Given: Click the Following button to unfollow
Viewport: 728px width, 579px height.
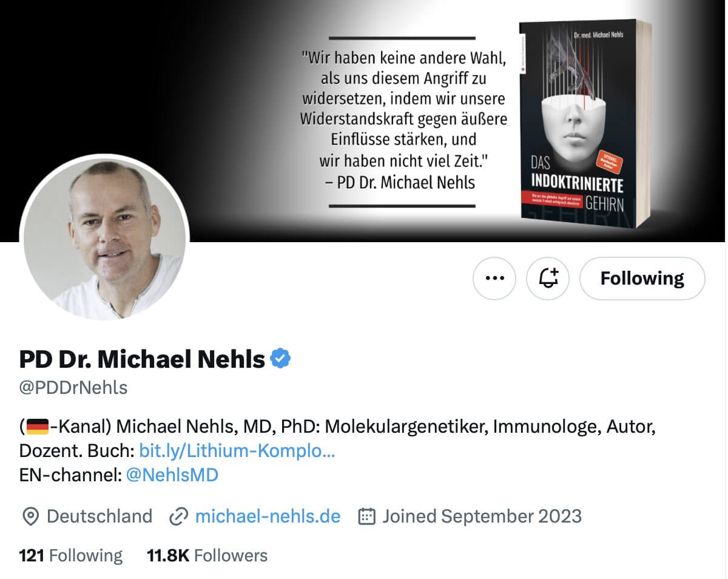Looking at the screenshot, I should point(642,279).
